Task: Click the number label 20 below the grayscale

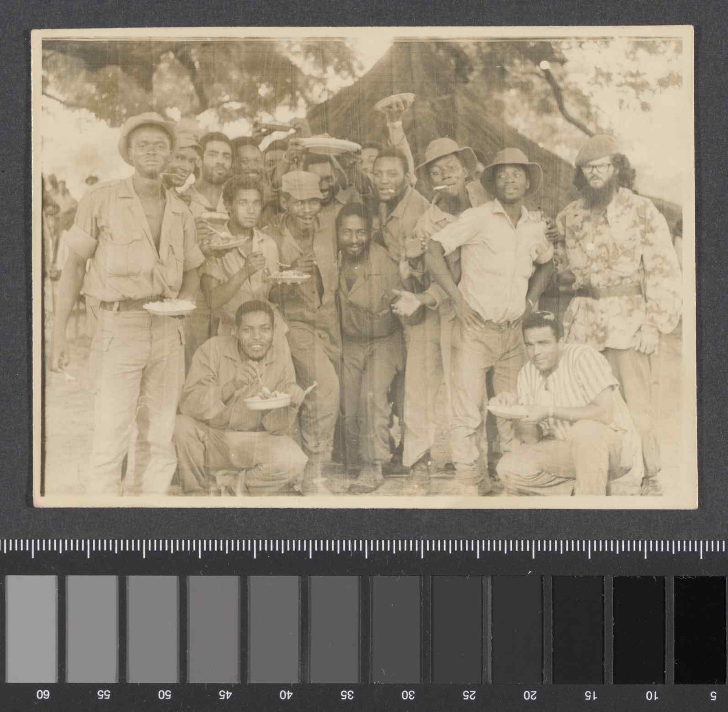Action: [x=529, y=696]
